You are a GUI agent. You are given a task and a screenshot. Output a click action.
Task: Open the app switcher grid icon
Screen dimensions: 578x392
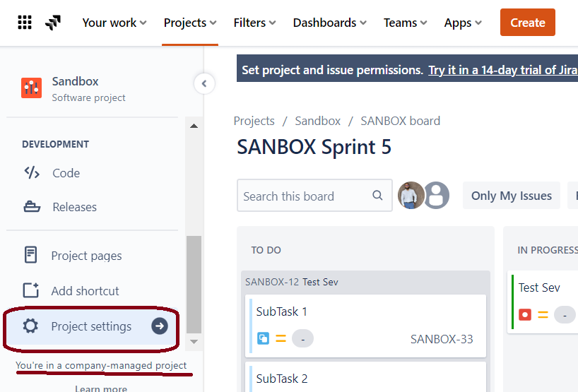(25, 23)
